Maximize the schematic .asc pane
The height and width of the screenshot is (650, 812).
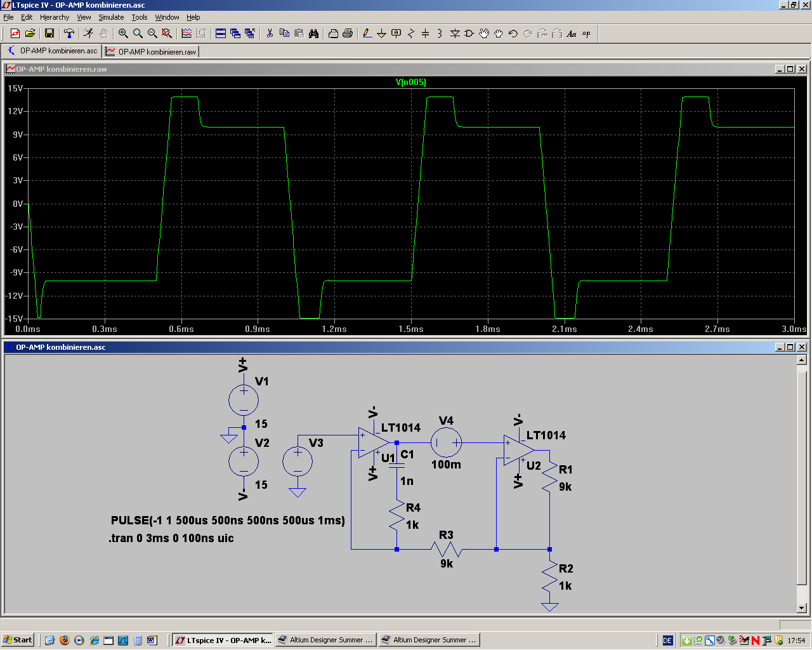coord(790,347)
